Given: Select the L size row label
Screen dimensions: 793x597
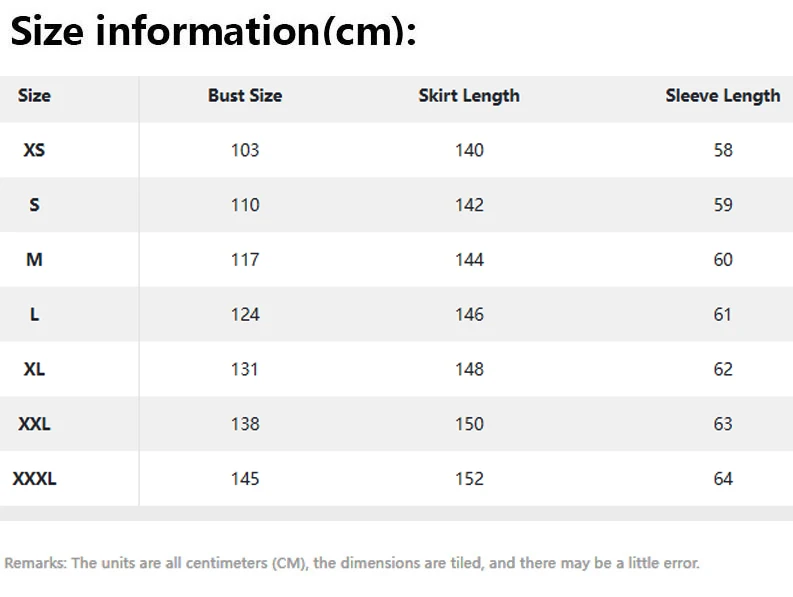Looking at the screenshot, I should (34, 315).
